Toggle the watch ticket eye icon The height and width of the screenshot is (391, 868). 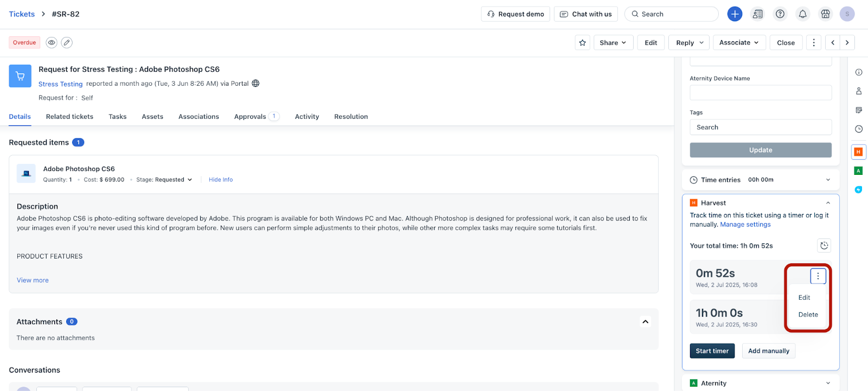(52, 42)
